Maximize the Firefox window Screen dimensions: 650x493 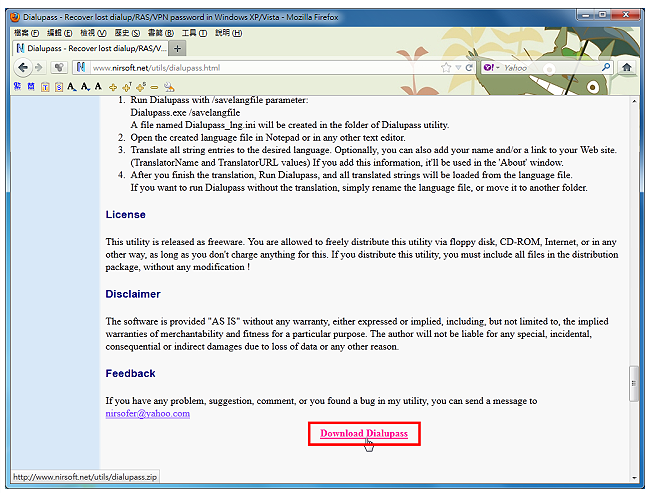pos(602,15)
